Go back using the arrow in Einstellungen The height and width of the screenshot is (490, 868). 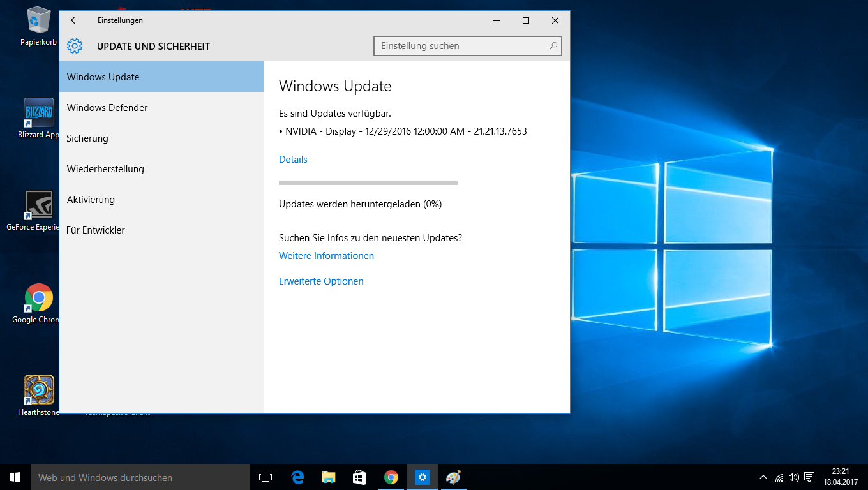coord(75,20)
